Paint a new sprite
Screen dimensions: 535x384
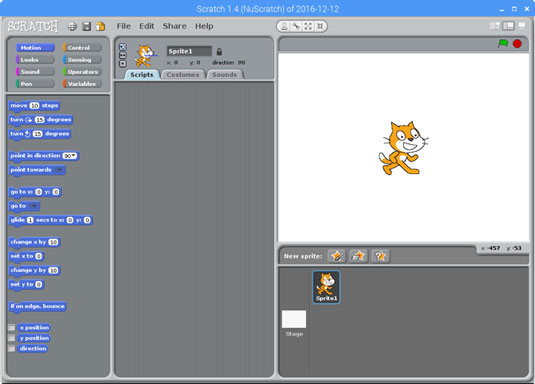(337, 256)
